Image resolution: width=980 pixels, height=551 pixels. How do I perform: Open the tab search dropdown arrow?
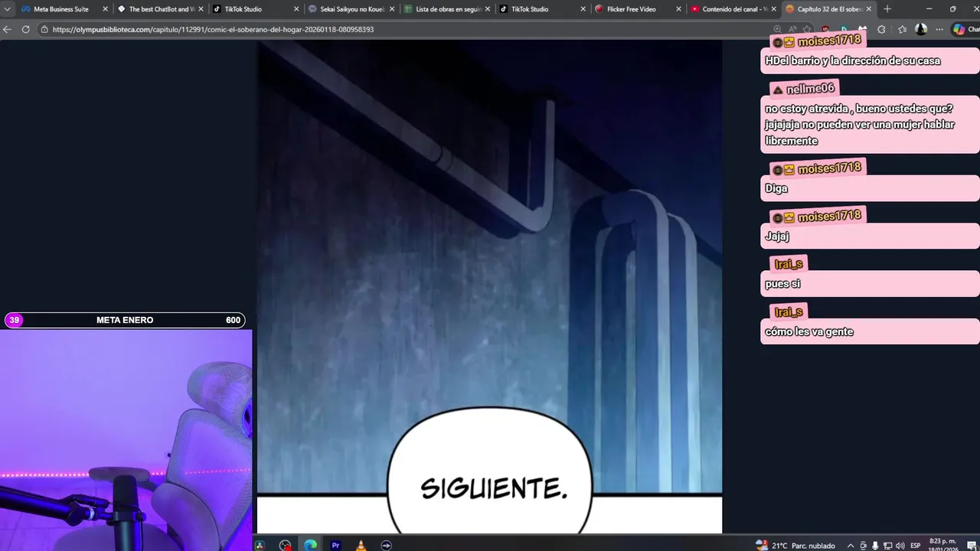(x=8, y=9)
